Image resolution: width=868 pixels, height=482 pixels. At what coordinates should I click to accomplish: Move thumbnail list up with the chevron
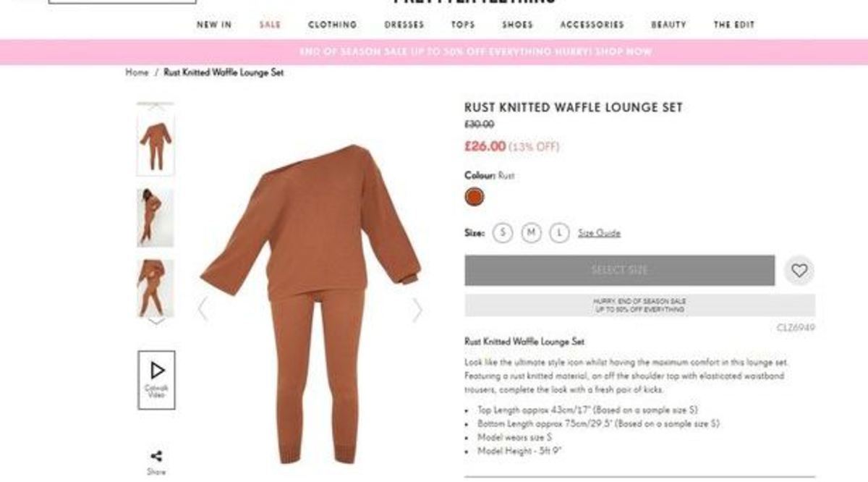coord(156,106)
